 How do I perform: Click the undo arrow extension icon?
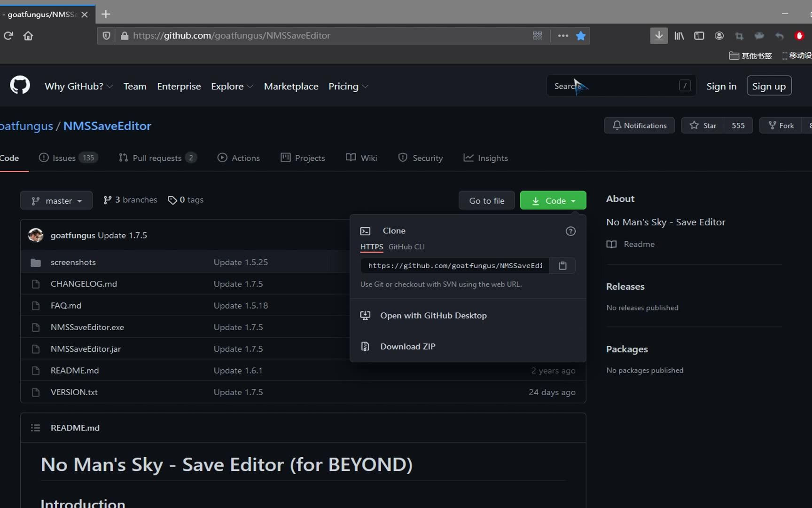779,36
